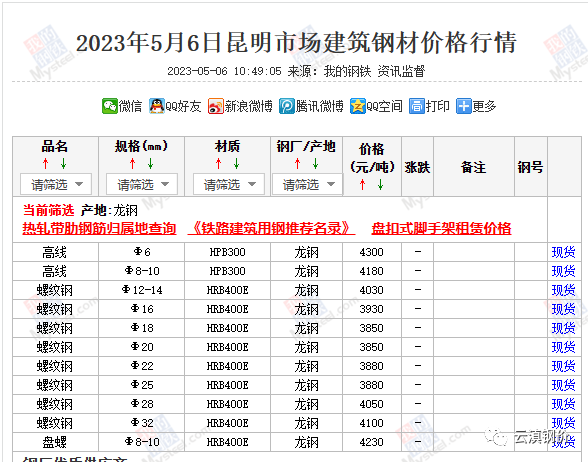Click the 新浪微博 share label
588x462 pixels.
tap(249, 106)
